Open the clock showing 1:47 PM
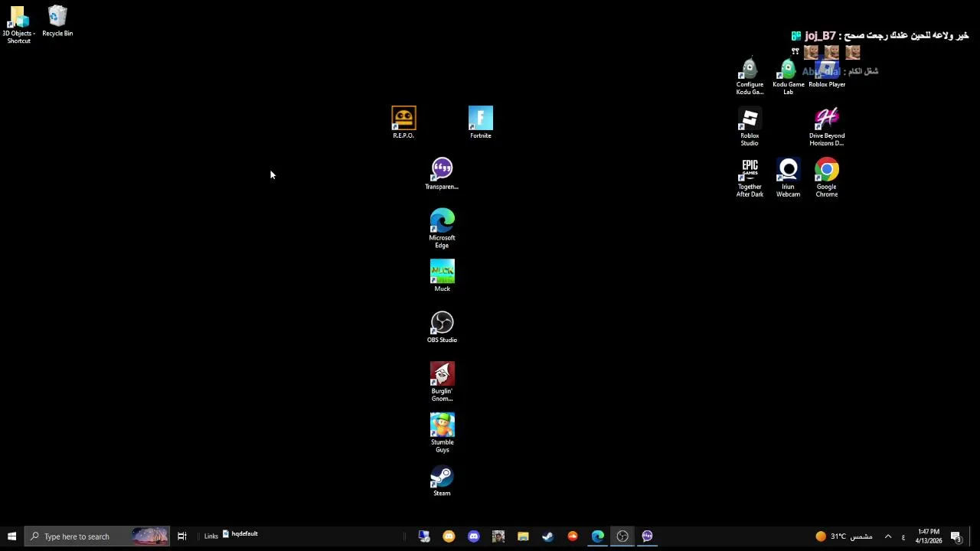This screenshot has height=551, width=980. [928, 536]
